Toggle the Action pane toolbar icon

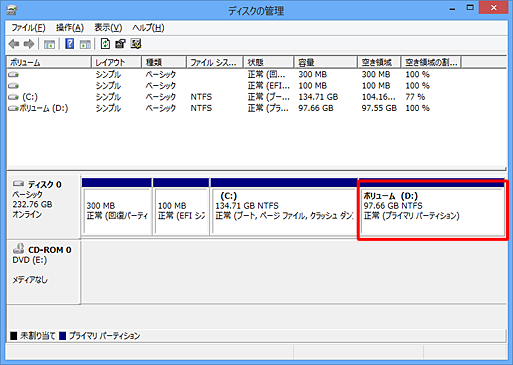coord(85,44)
